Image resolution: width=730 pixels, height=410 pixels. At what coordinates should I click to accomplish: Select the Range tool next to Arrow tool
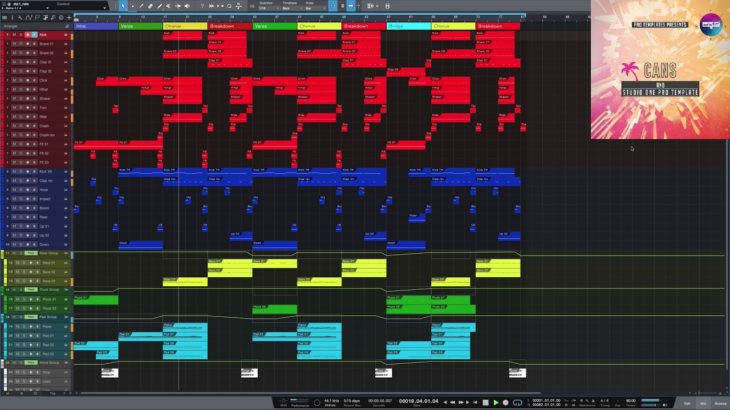pos(132,6)
